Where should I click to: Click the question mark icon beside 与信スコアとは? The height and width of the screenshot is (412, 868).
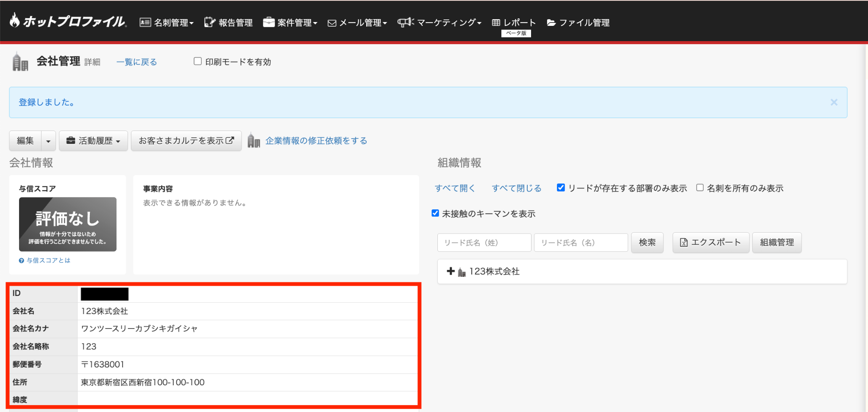click(21, 261)
